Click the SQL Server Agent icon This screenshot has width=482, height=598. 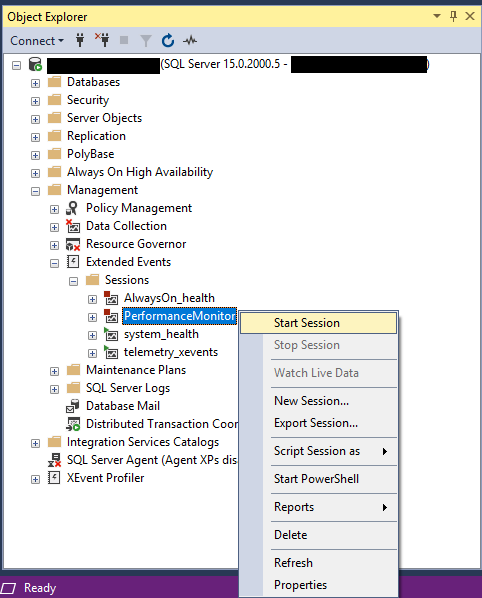tap(54, 460)
